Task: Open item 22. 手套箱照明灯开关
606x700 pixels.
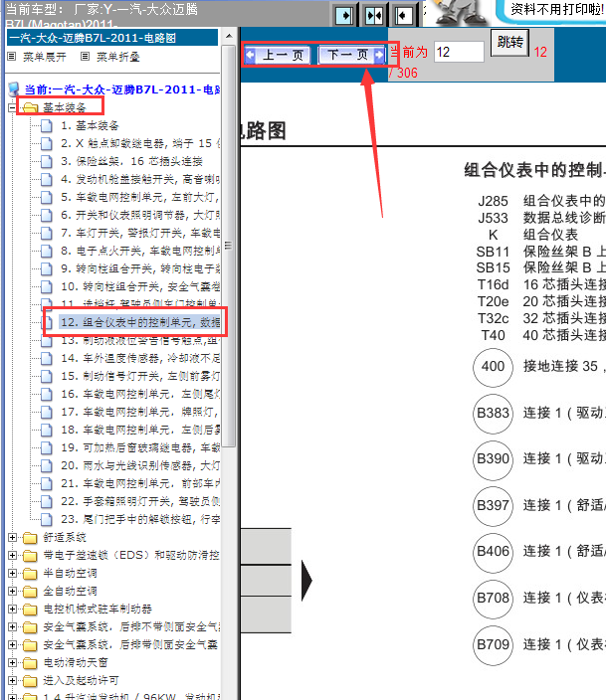Action: click(x=140, y=501)
